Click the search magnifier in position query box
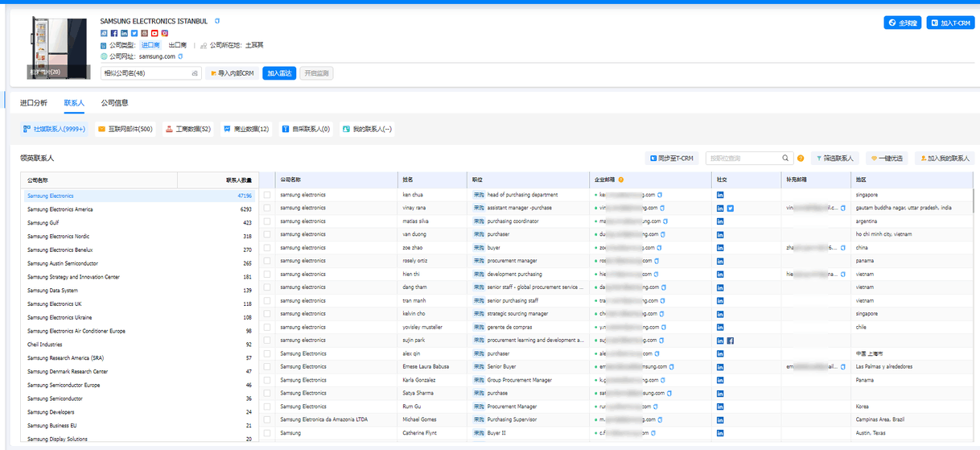The height and width of the screenshot is (450, 980). [x=786, y=159]
